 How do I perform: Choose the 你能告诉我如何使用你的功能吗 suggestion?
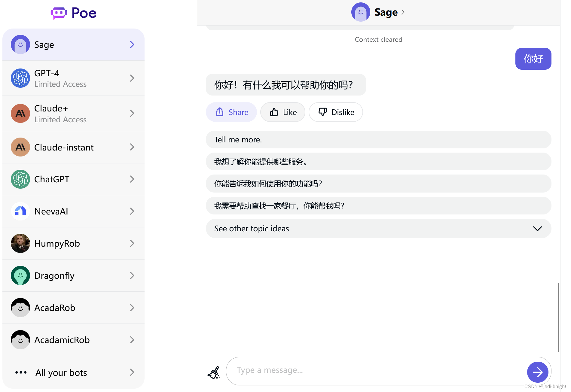click(378, 184)
